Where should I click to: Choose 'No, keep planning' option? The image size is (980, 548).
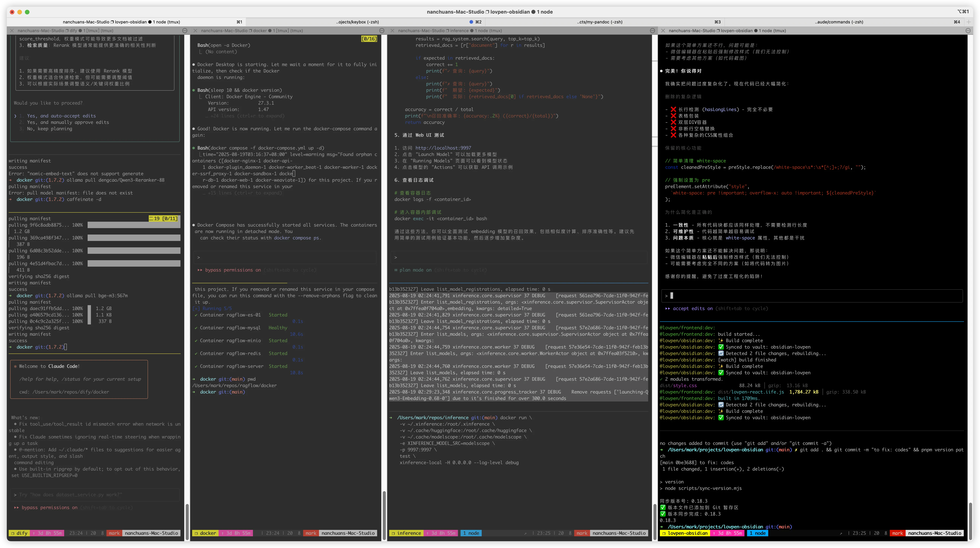(x=49, y=129)
